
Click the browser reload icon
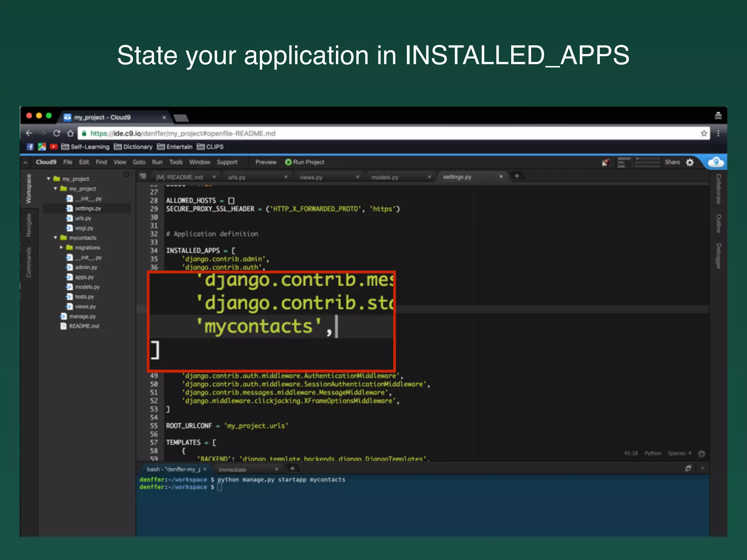(57, 133)
